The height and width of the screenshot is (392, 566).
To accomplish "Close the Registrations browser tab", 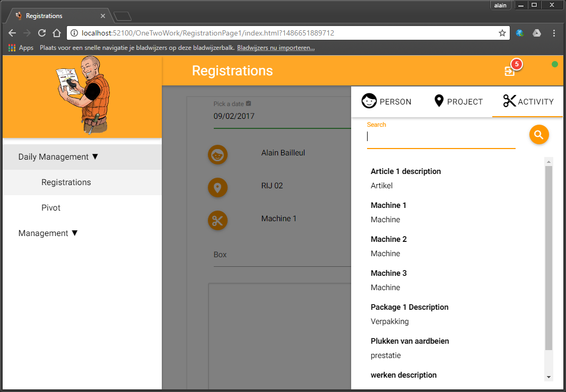I will coord(103,16).
